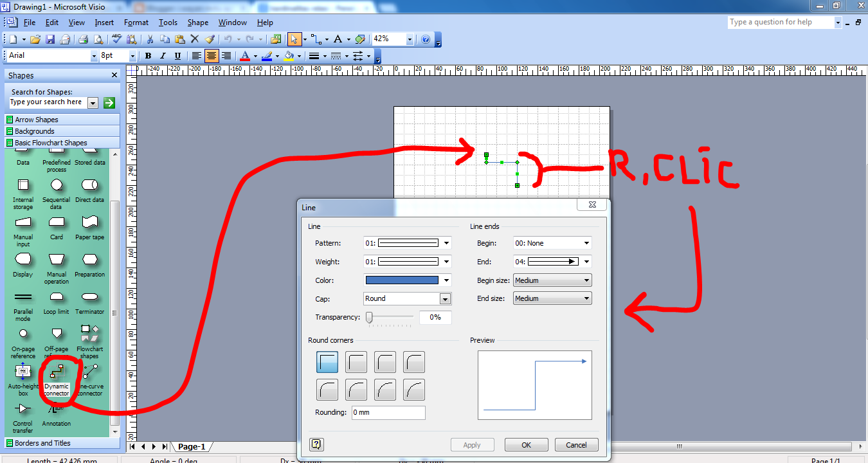Select the Text tool (A)
This screenshot has width=868, height=463.
click(337, 39)
